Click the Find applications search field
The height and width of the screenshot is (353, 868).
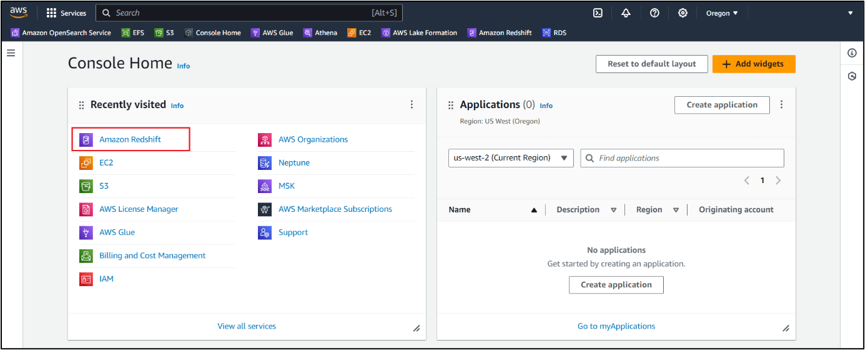[x=682, y=158]
